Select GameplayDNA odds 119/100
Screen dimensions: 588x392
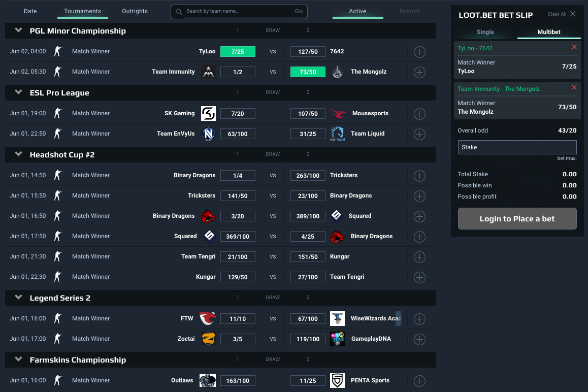coord(308,339)
